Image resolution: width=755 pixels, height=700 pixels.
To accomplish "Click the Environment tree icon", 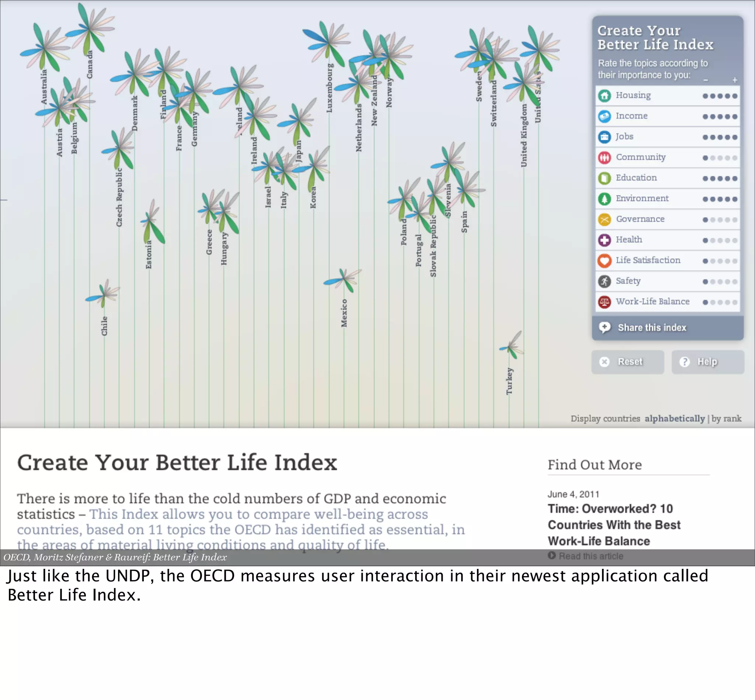I will pyautogui.click(x=605, y=199).
